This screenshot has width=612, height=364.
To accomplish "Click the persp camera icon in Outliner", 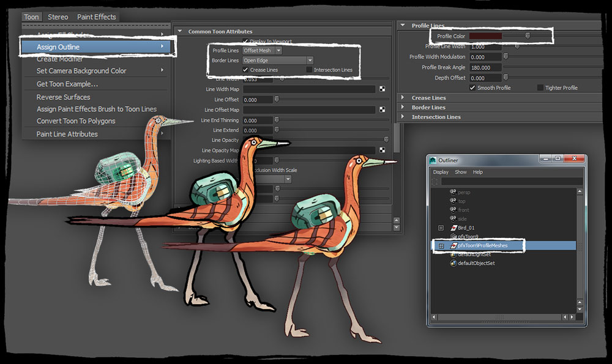I will pos(453,192).
